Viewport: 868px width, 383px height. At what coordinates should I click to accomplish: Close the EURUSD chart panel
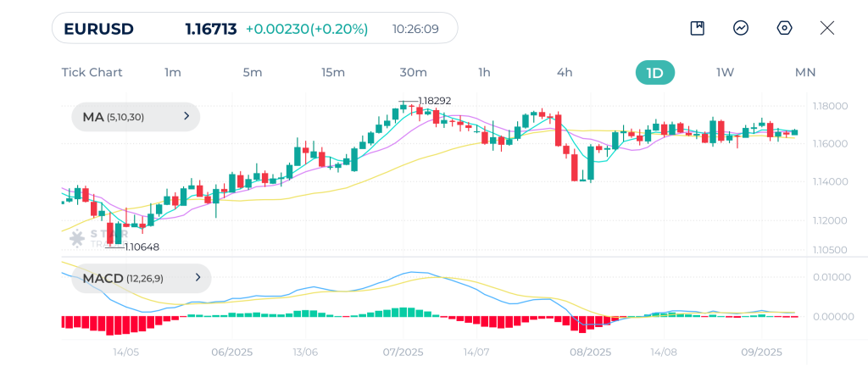click(827, 28)
